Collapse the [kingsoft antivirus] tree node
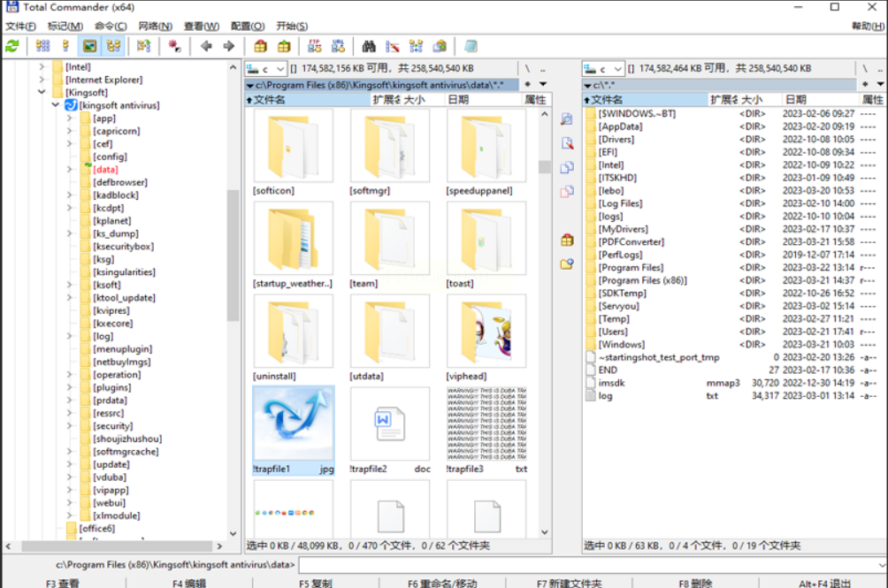This screenshot has height=588, width=888. point(56,105)
